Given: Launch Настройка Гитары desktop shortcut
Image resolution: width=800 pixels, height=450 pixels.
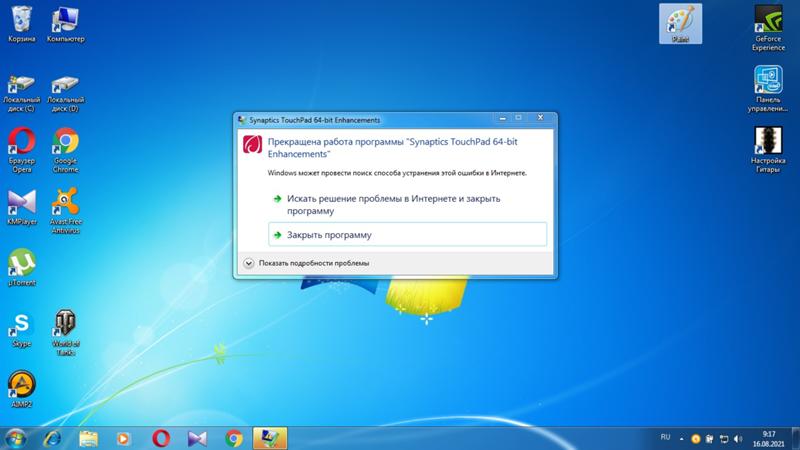Looking at the screenshot, I should pyautogui.click(x=768, y=149).
